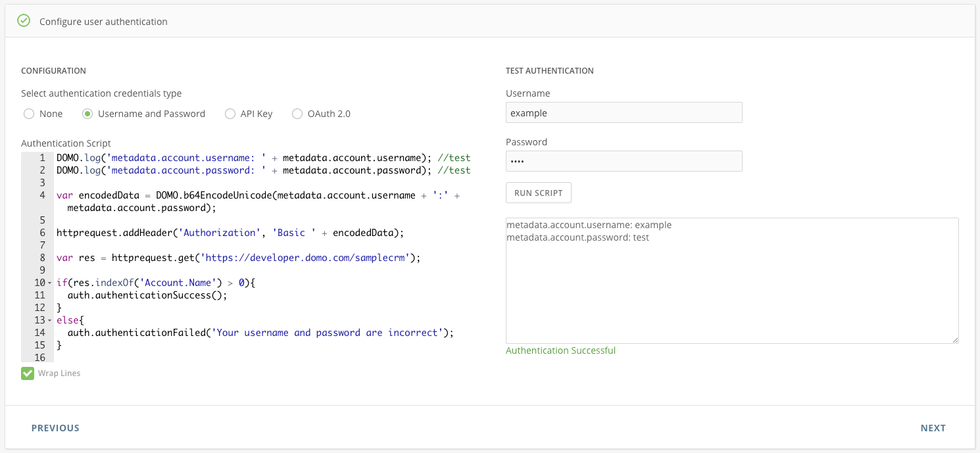This screenshot has width=980, height=453.
Task: Click the green checkmark step icon
Action: (24, 21)
